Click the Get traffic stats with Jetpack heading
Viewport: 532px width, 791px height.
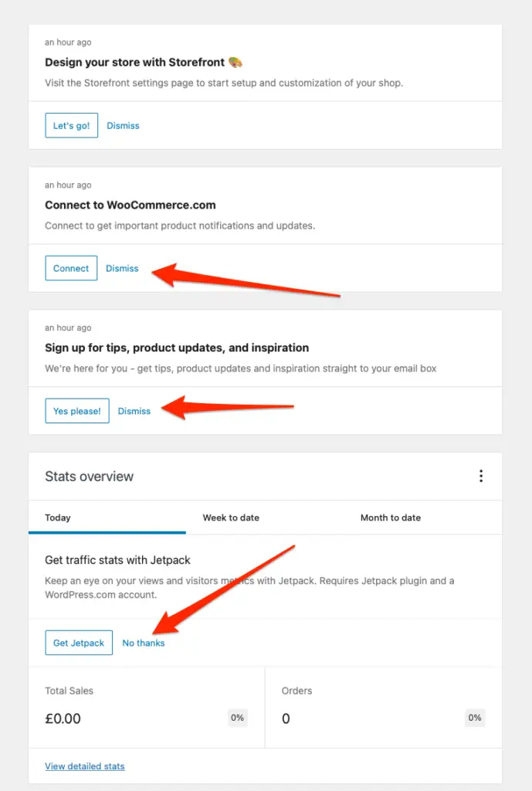[117, 559]
